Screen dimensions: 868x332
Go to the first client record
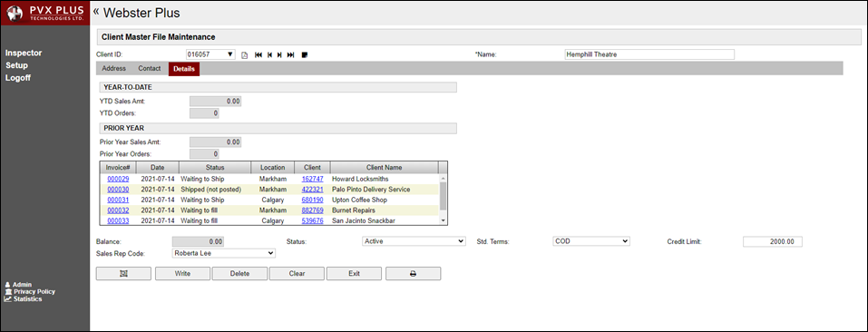[x=258, y=54]
